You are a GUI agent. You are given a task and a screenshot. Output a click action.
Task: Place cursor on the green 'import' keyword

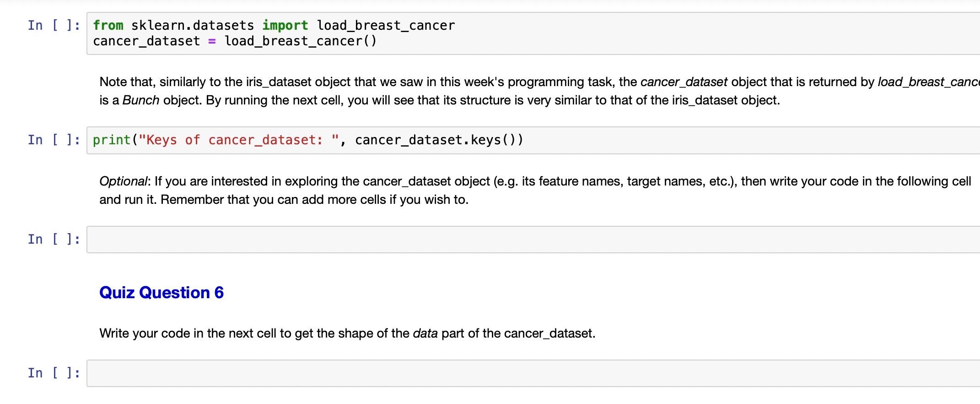(x=285, y=25)
